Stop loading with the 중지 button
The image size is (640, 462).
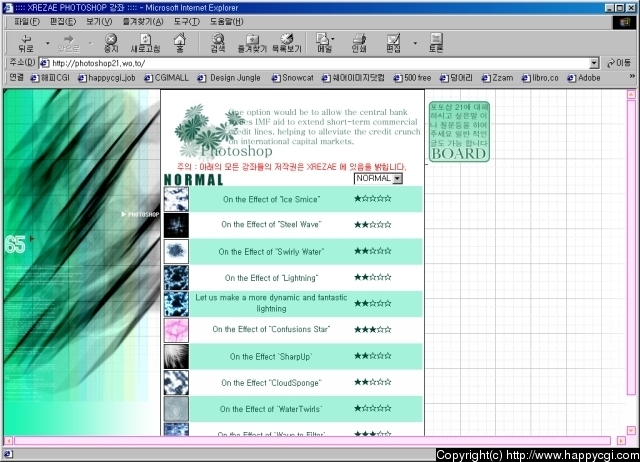pos(111,43)
